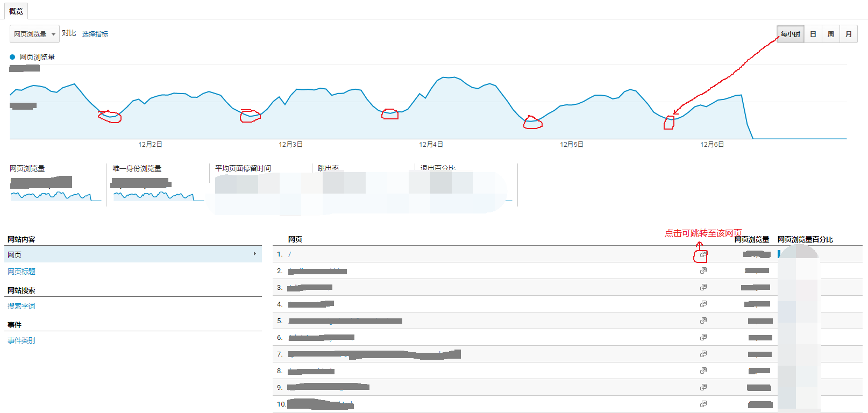Open external page icon for row 5
Screen dimensions: 868x413
pyautogui.click(x=703, y=321)
